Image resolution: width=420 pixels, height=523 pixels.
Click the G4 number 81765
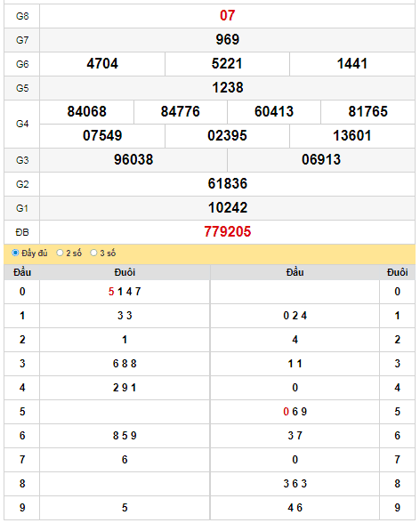pos(368,112)
